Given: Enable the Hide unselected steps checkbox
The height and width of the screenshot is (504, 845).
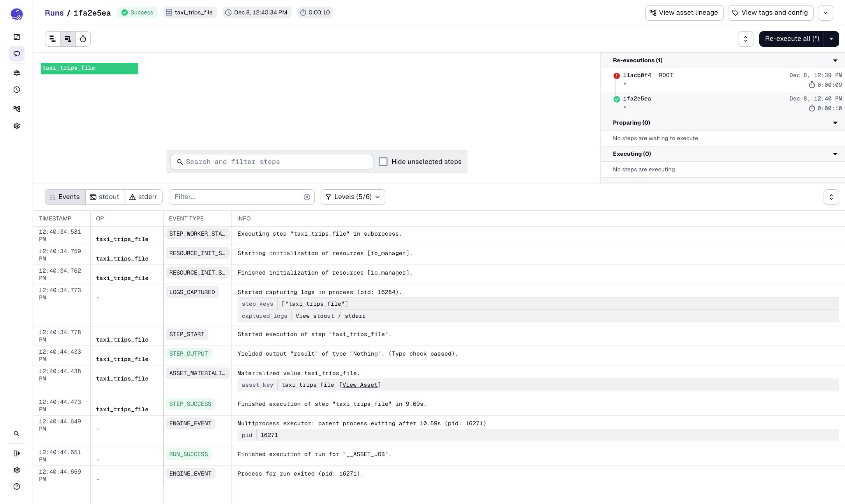Looking at the screenshot, I should (x=384, y=161).
